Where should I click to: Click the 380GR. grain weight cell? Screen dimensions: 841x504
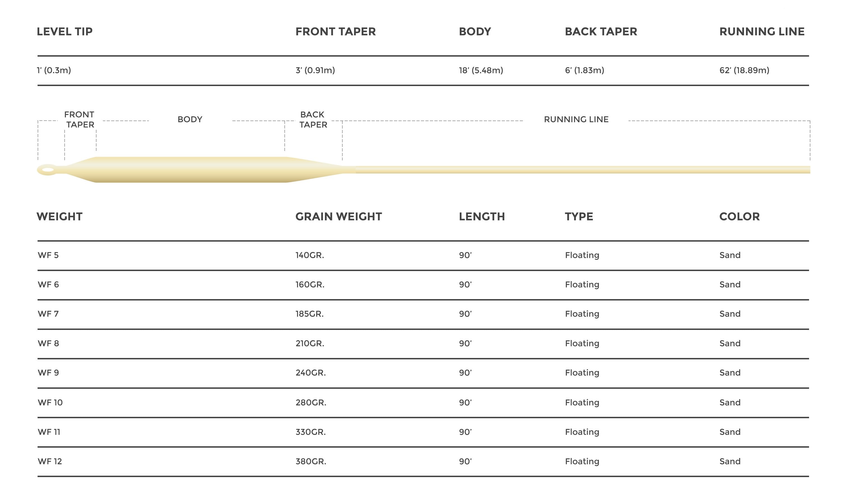pyautogui.click(x=310, y=462)
